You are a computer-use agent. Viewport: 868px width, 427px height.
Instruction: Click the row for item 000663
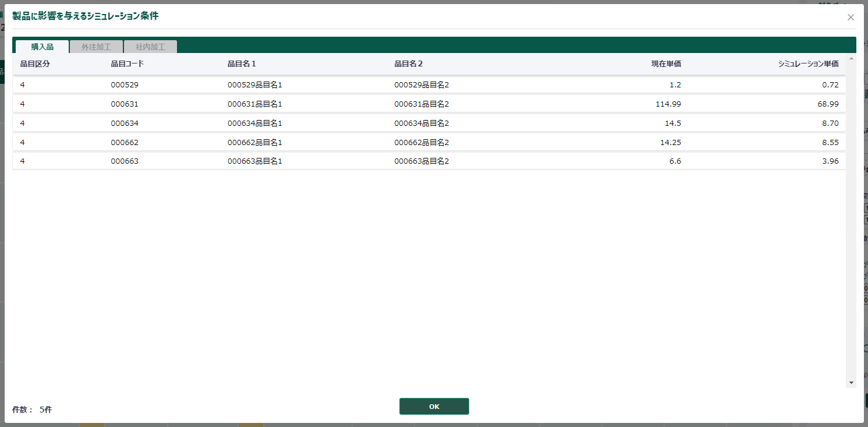(x=125, y=161)
